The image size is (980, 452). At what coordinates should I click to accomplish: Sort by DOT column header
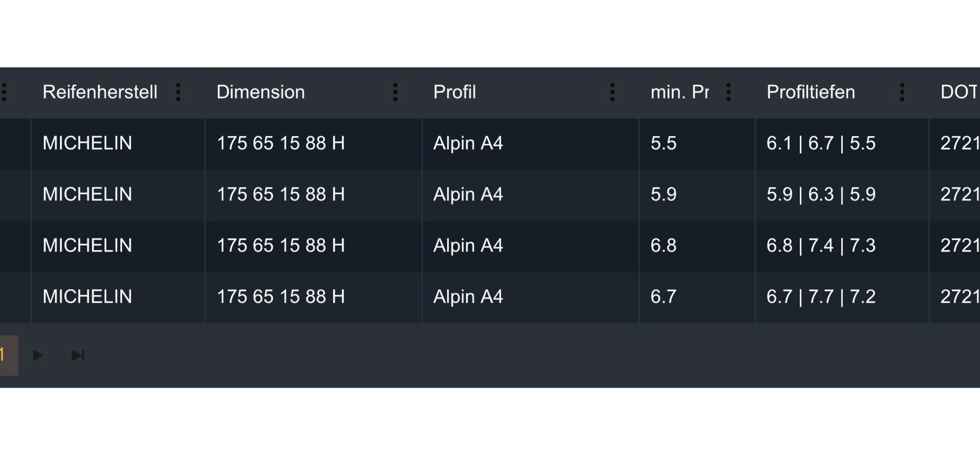[x=959, y=92]
